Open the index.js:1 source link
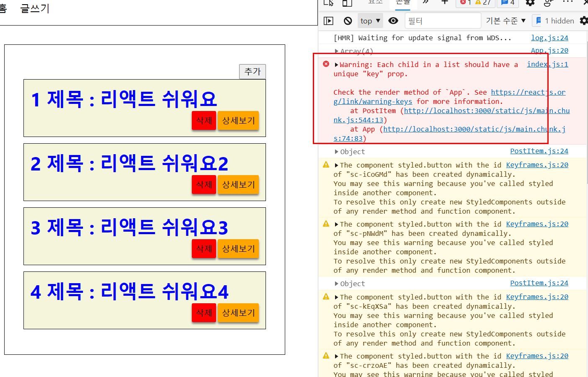The height and width of the screenshot is (377, 588). [x=547, y=64]
